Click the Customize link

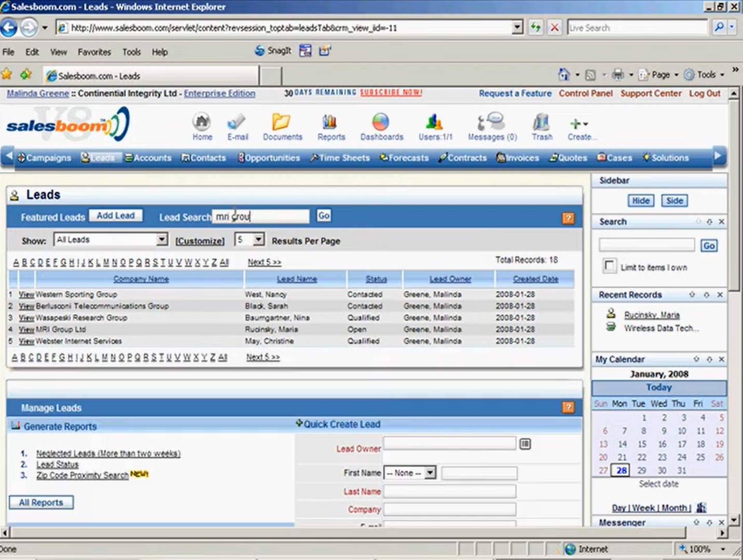point(200,241)
